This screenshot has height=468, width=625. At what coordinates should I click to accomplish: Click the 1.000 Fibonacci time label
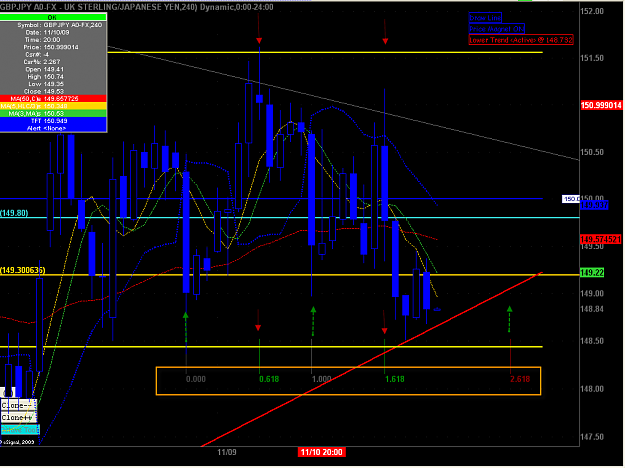(x=321, y=379)
